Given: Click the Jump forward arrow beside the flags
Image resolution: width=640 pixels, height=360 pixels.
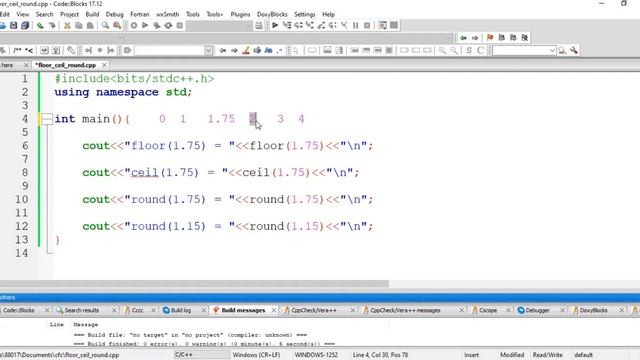Looking at the screenshot, I should click(x=475, y=38).
